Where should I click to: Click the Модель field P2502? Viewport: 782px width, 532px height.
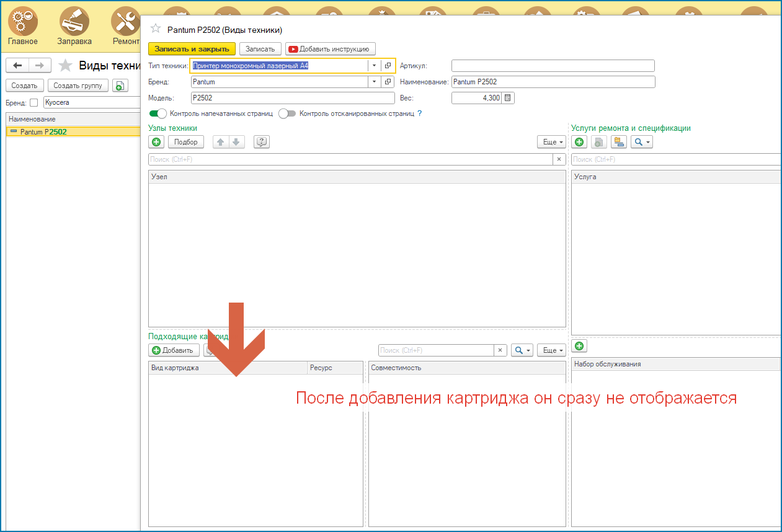coord(293,98)
